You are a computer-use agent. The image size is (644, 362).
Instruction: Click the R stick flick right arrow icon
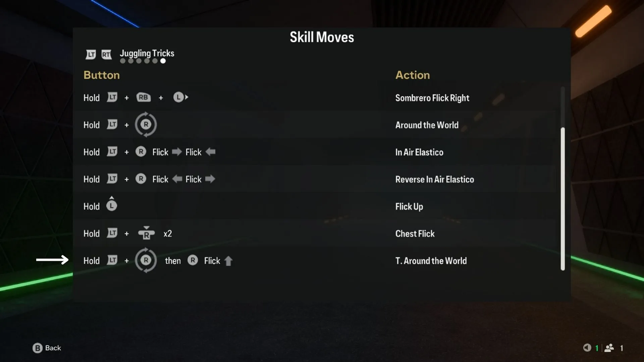[x=176, y=152]
